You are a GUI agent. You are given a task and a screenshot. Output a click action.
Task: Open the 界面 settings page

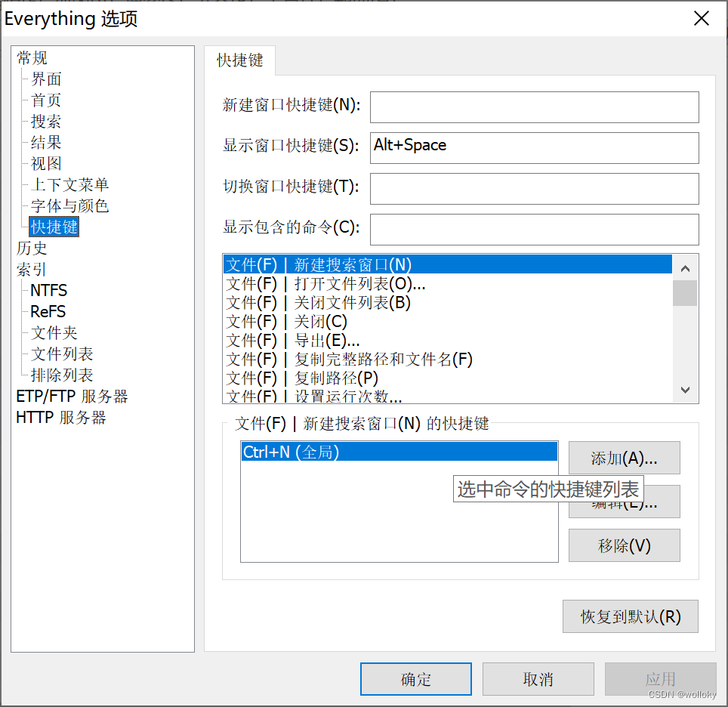46,79
